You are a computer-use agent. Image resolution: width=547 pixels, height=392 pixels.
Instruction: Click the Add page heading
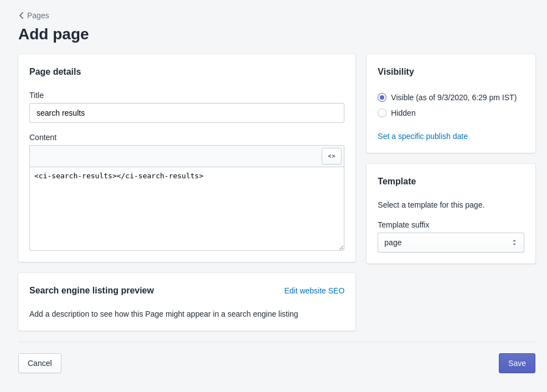tap(53, 34)
